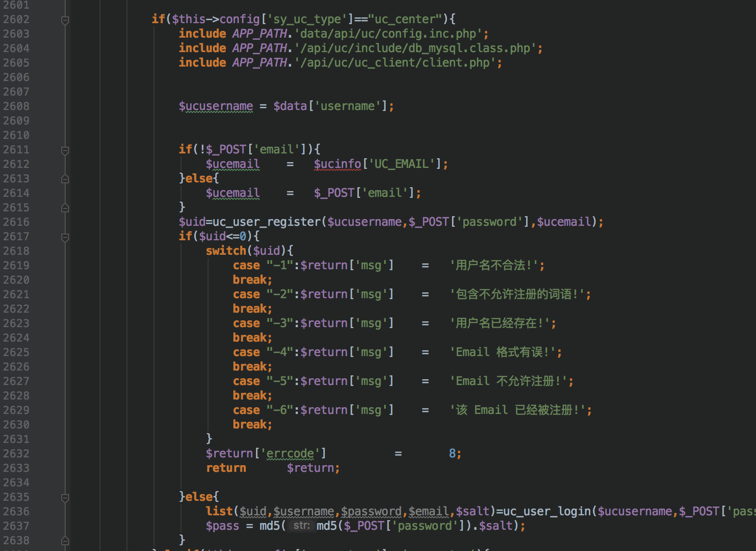756x551 pixels.
Task: Click '/api/uc/include/db_mysql.class.php' string
Action: (x=415, y=48)
